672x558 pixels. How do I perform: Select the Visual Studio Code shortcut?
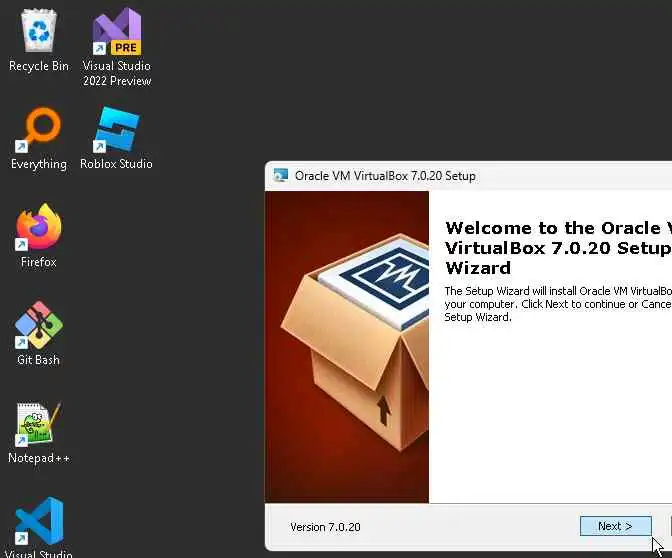coord(39,527)
